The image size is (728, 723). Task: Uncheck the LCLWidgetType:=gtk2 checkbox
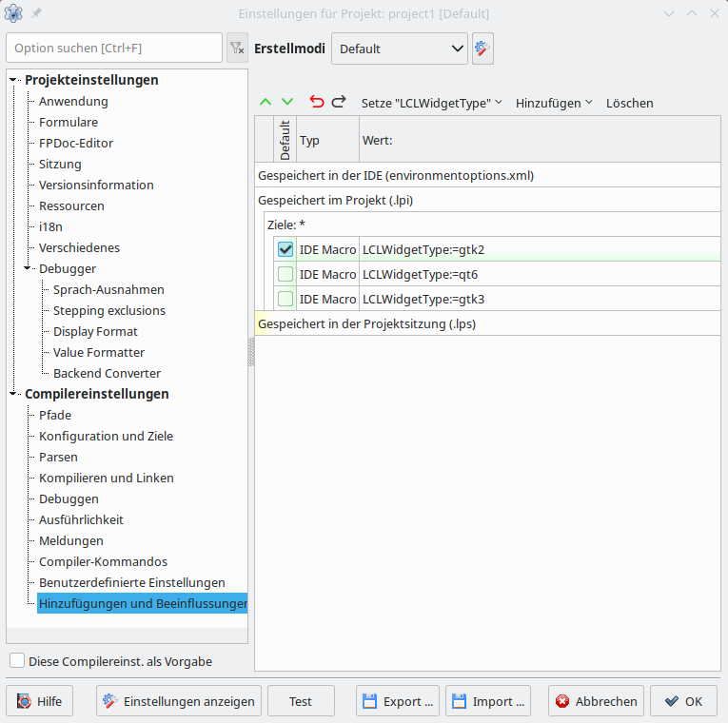[x=285, y=249]
